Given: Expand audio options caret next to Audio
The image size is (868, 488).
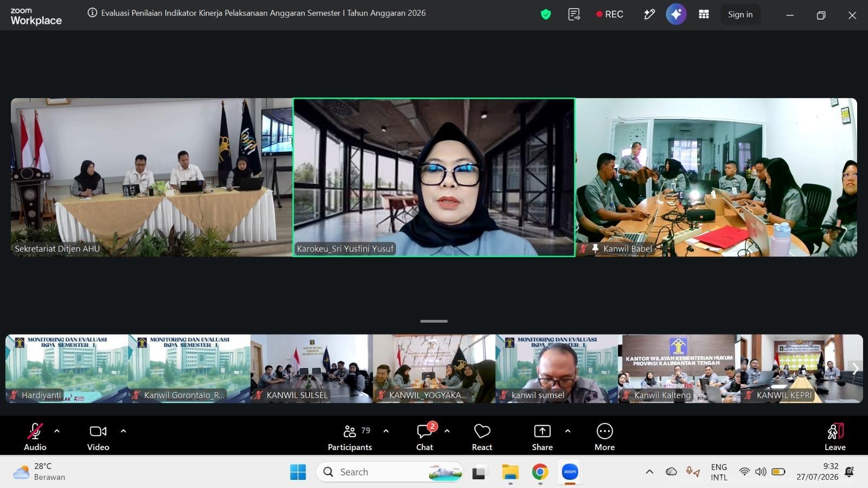Looking at the screenshot, I should click(x=57, y=431).
